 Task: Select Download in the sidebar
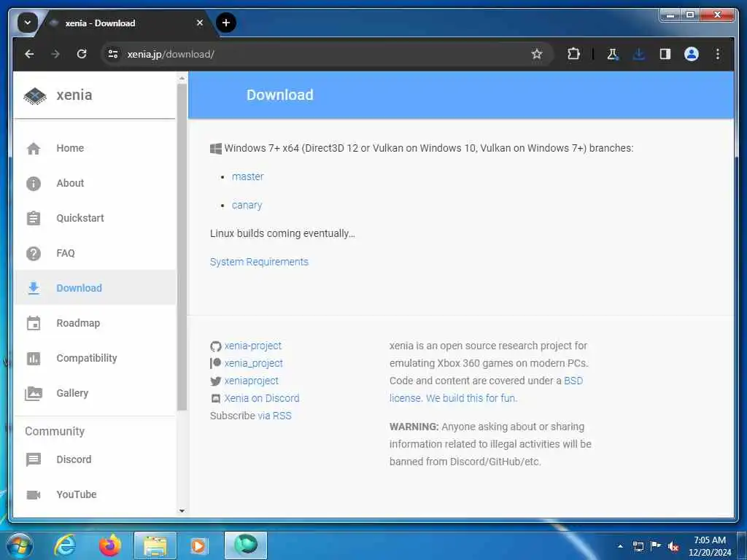click(x=95, y=288)
